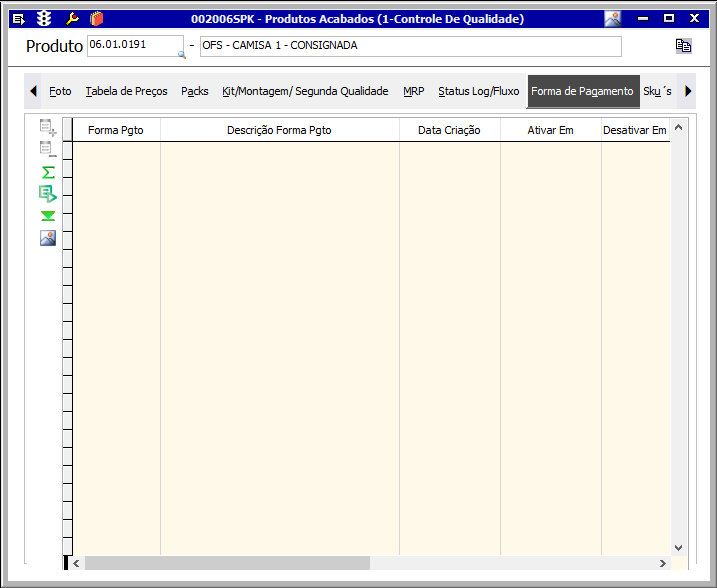Screen dimensions: 717x588
Task: Click the Data Criação column header
Action: coord(449,130)
